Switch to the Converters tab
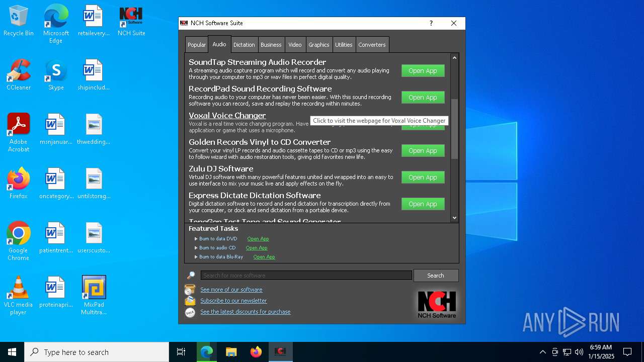The height and width of the screenshot is (362, 644). pyautogui.click(x=372, y=45)
